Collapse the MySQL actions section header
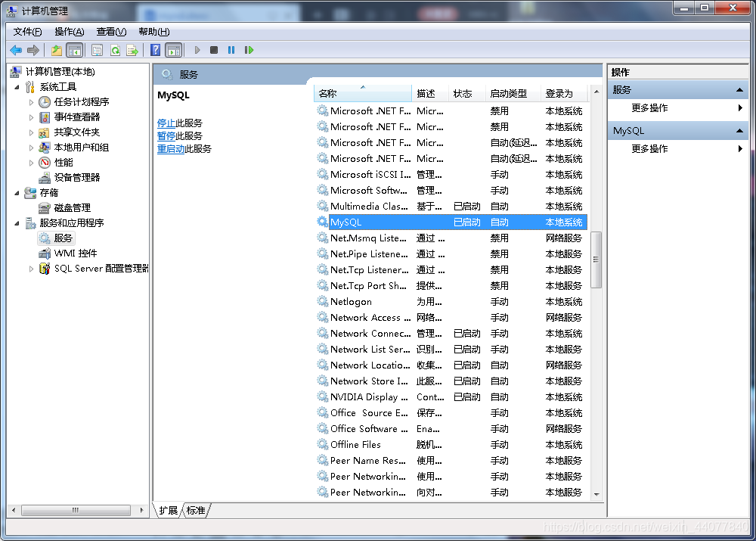The height and width of the screenshot is (541, 756). click(678, 131)
